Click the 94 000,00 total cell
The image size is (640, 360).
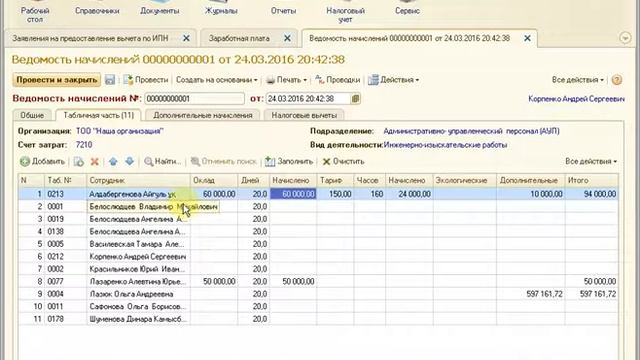point(591,194)
